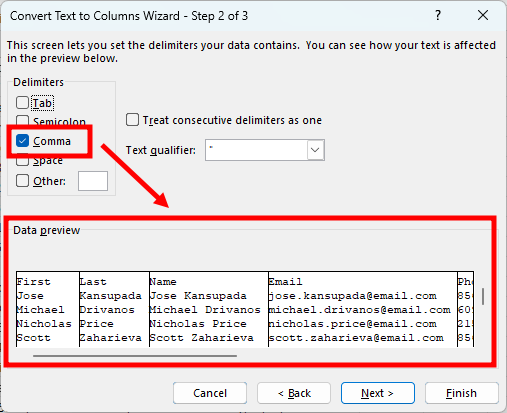
Task: Check Treat consecutive delimiters as one
Action: (132, 120)
